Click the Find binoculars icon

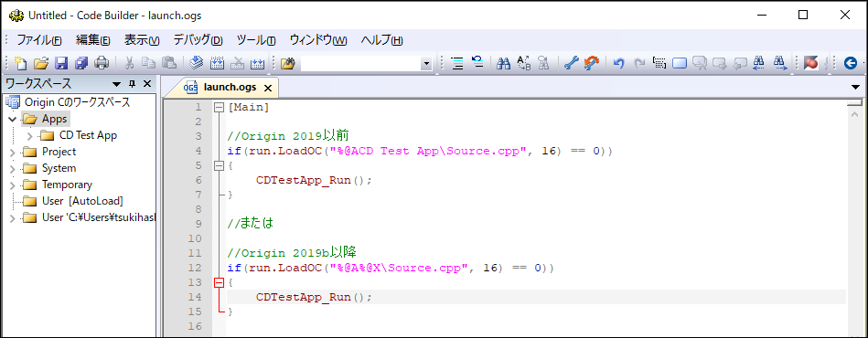click(503, 63)
